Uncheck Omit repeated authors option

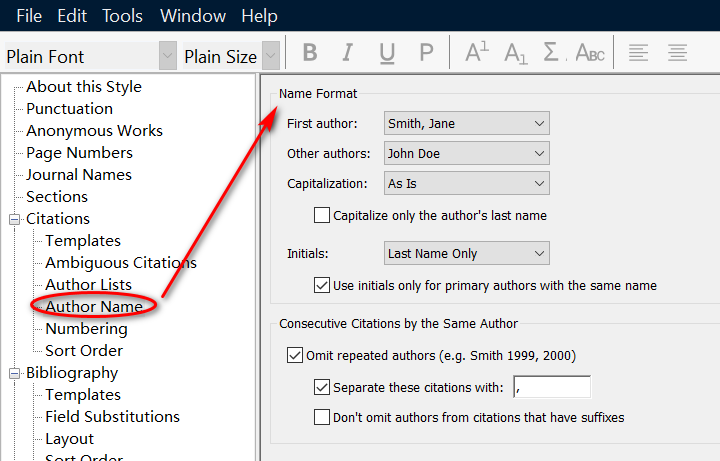pyautogui.click(x=295, y=355)
